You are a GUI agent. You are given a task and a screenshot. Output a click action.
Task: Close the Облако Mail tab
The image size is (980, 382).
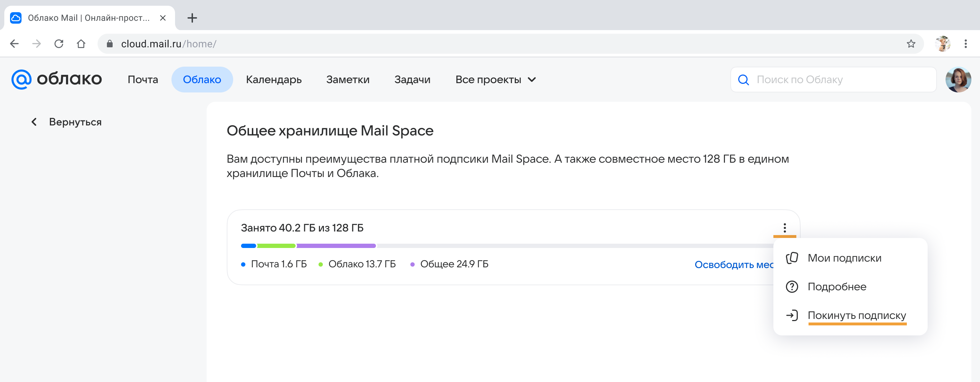pyautogui.click(x=163, y=18)
